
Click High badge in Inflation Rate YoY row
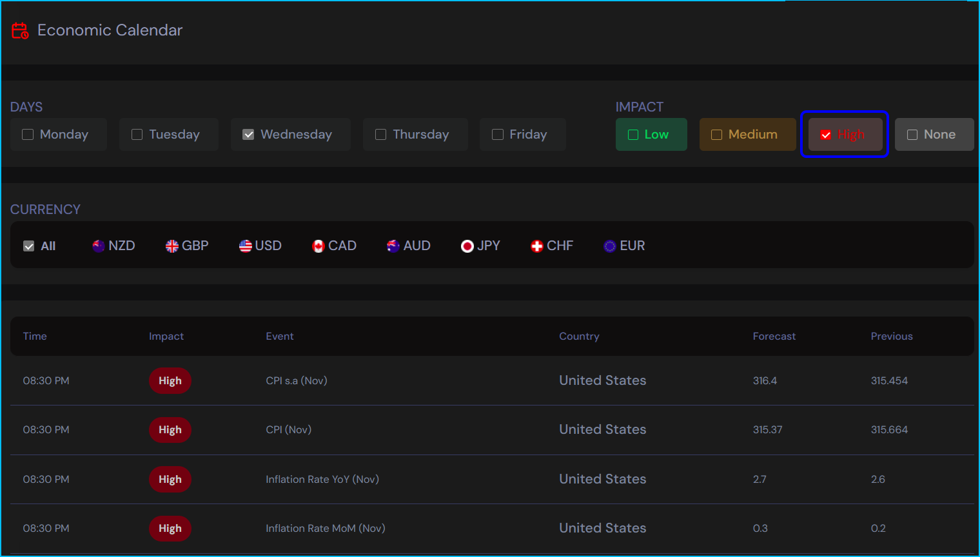pos(170,480)
